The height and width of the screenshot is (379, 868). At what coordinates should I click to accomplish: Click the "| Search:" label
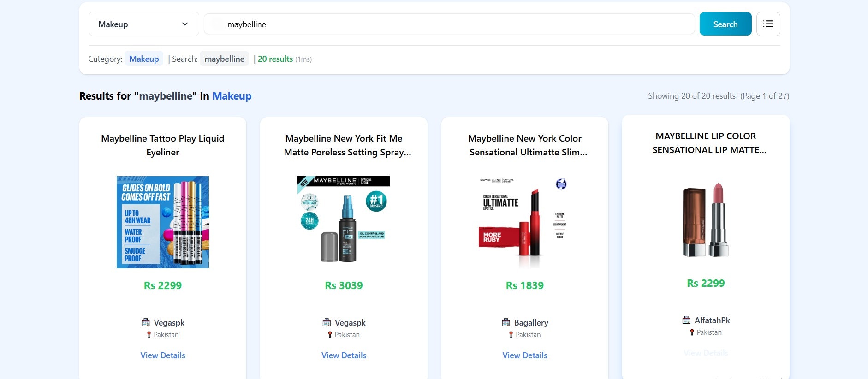[x=183, y=59]
